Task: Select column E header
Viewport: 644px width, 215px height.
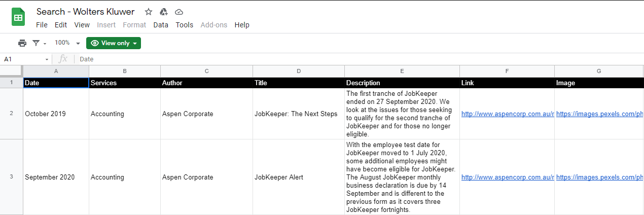Action: click(402, 71)
